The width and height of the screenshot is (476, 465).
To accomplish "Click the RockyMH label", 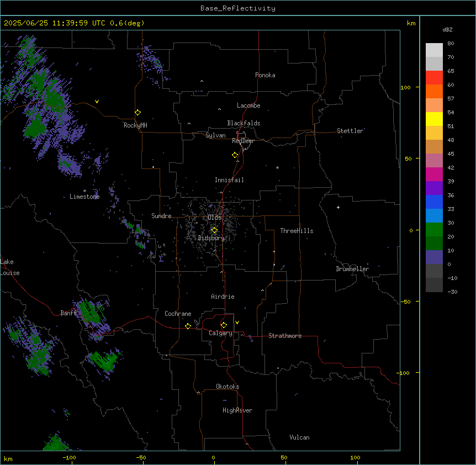I will pos(135,125).
